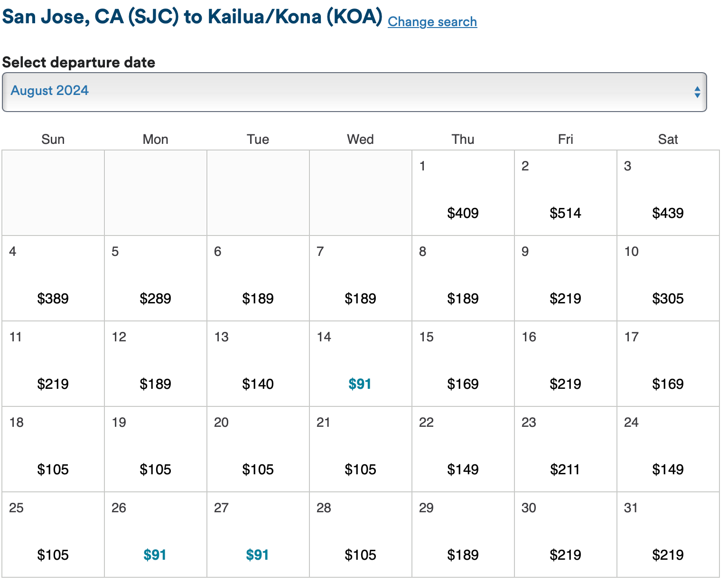Select August 13 fare of $140
728x583 pixels.
click(x=258, y=384)
